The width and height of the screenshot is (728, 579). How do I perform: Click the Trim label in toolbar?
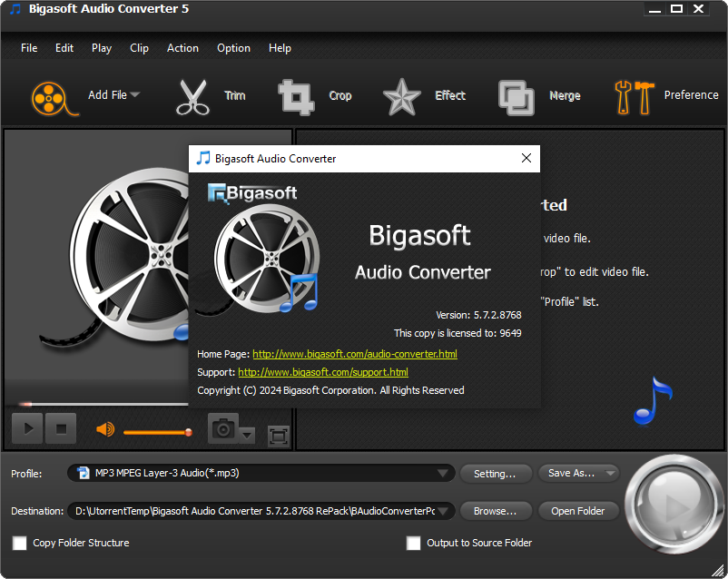tap(235, 95)
